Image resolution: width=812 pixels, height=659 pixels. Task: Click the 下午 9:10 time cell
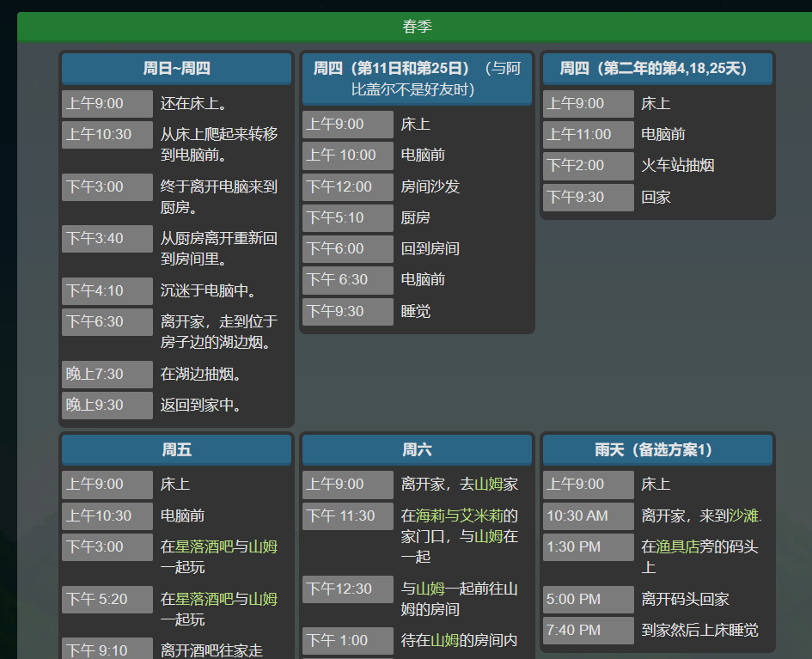pos(107,650)
